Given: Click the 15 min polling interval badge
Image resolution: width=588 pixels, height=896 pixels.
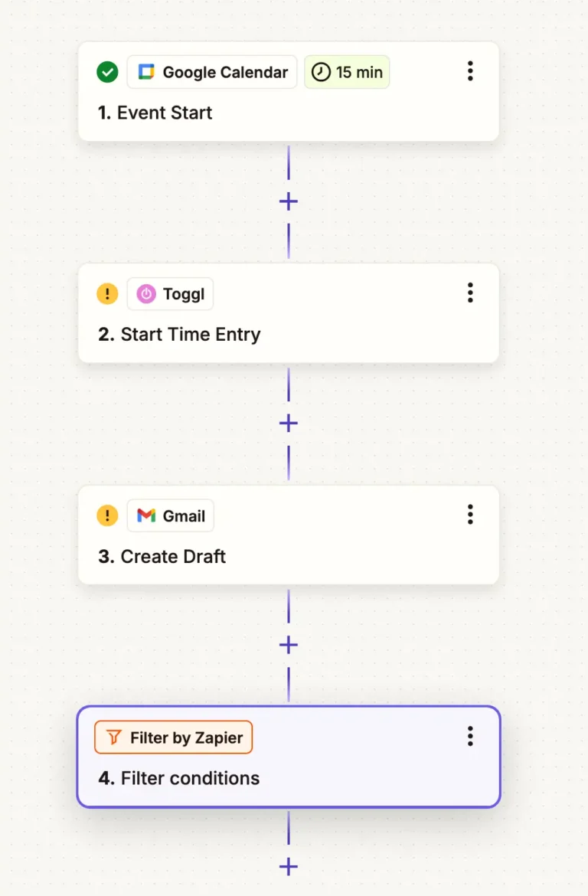Looking at the screenshot, I should (347, 73).
